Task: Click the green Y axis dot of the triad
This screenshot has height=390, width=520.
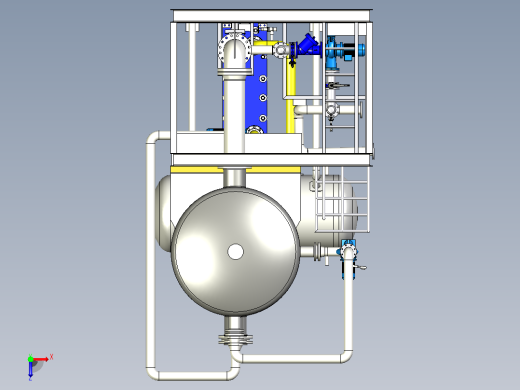Action: (30, 359)
